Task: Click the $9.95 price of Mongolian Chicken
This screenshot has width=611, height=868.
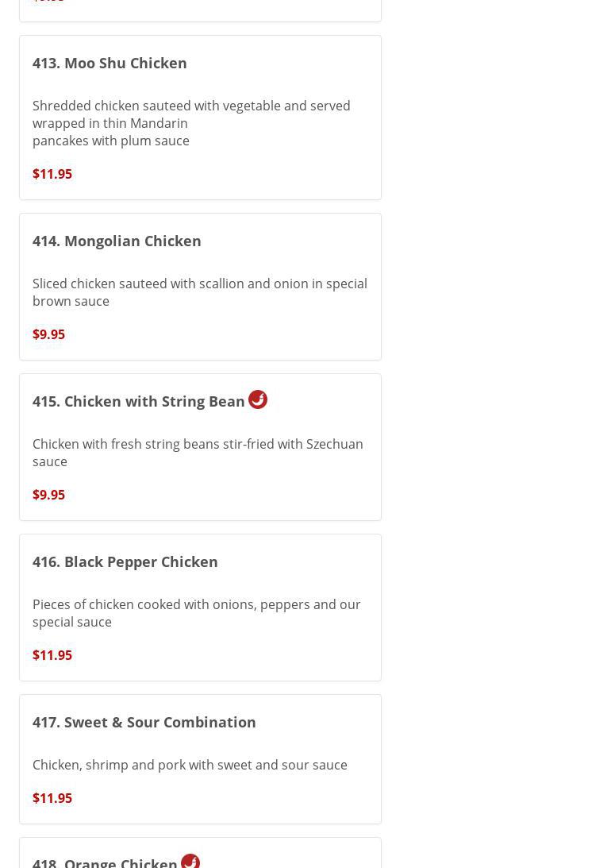Action: pyautogui.click(x=48, y=334)
